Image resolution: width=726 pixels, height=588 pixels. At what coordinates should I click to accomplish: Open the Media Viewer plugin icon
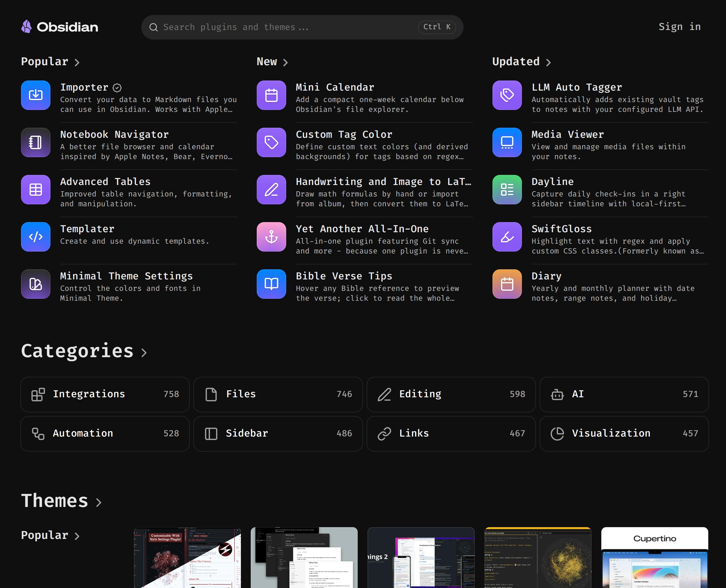pyautogui.click(x=507, y=142)
